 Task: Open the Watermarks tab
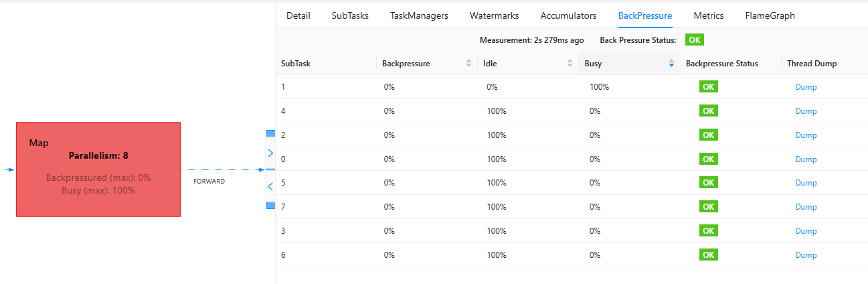coord(494,15)
